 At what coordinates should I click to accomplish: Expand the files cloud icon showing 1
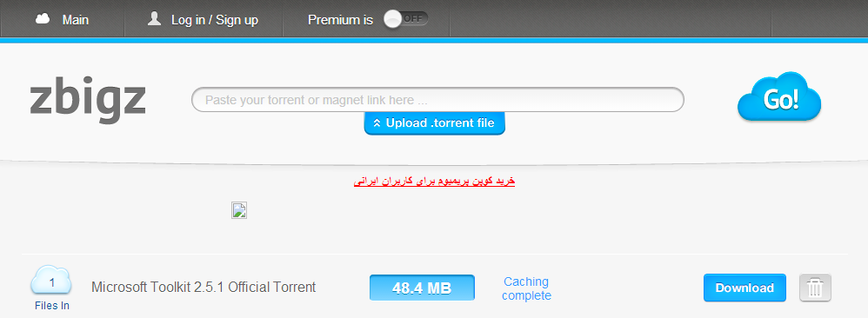point(51,281)
